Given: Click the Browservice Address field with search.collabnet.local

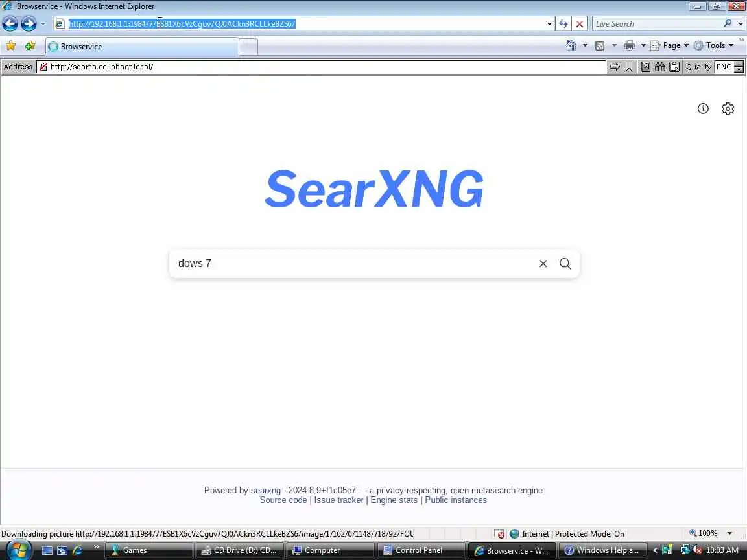Looking at the screenshot, I should pos(322,67).
